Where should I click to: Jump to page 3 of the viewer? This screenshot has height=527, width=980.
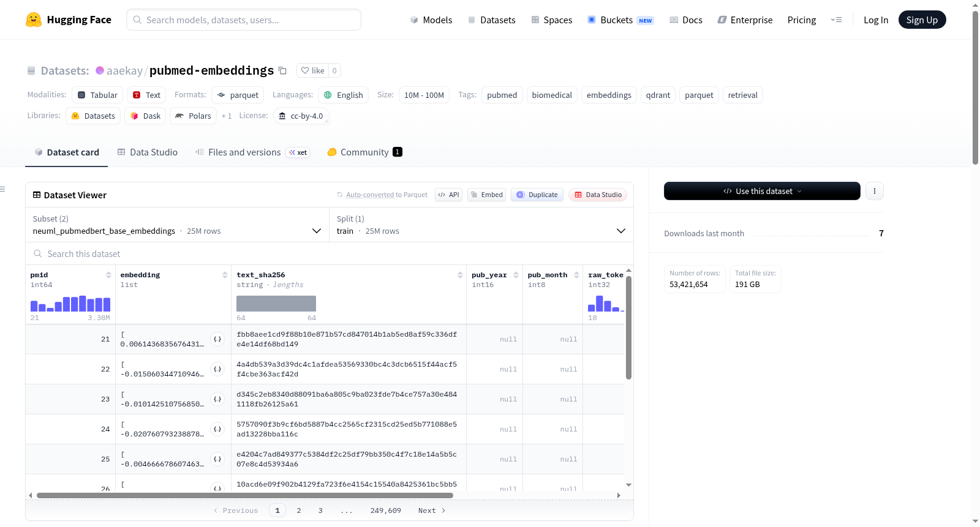[320, 510]
